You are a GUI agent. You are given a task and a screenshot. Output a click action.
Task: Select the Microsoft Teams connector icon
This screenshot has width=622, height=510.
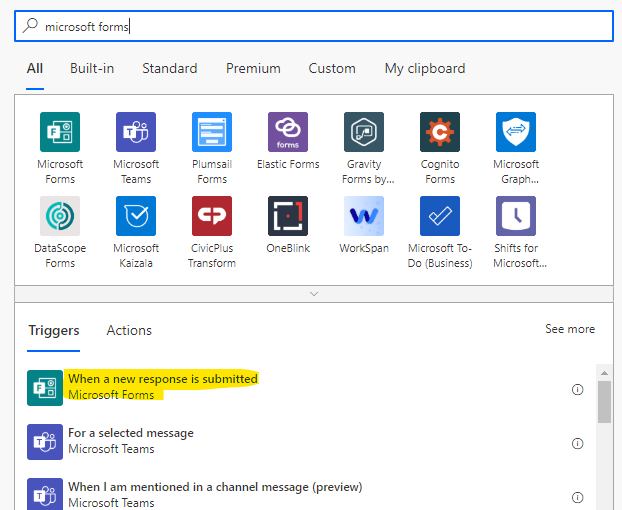pyautogui.click(x=136, y=132)
